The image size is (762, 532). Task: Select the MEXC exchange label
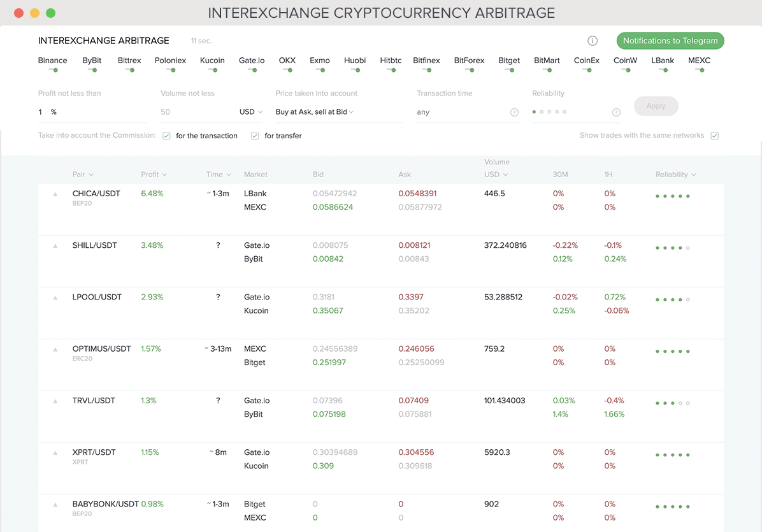click(699, 61)
